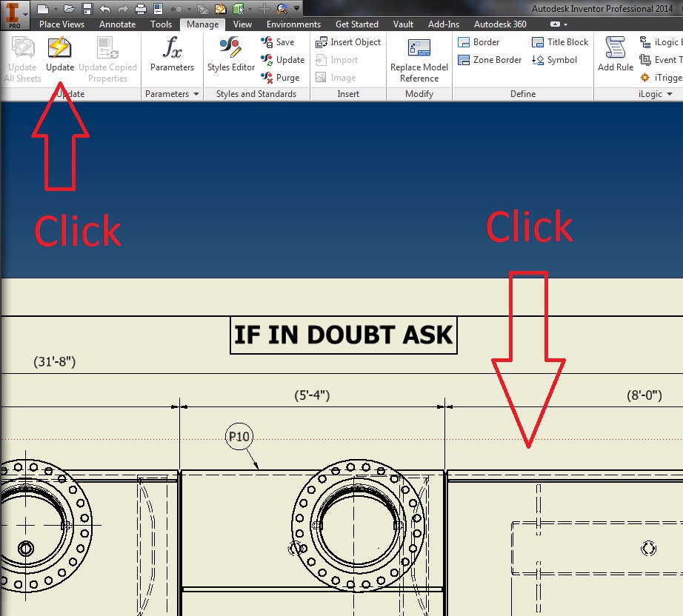Select the (31'-8") dimension text
The width and height of the screenshot is (683, 616).
(x=55, y=361)
